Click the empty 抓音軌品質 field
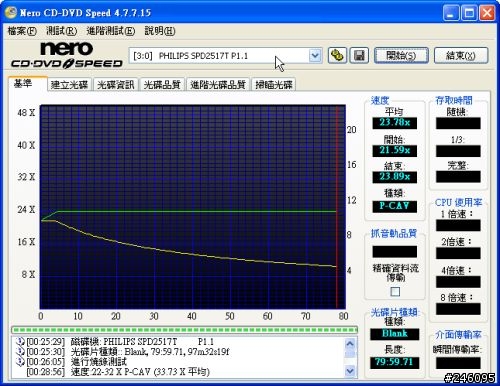 (395, 252)
